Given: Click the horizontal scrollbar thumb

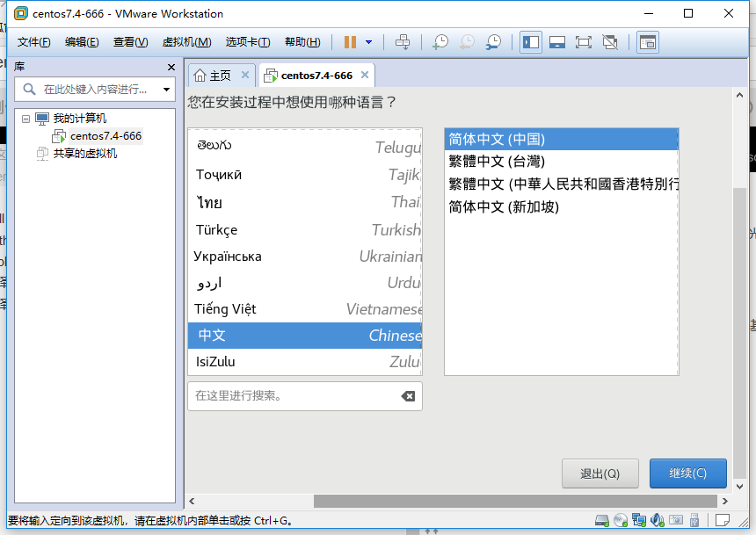Looking at the screenshot, I should point(515,502).
